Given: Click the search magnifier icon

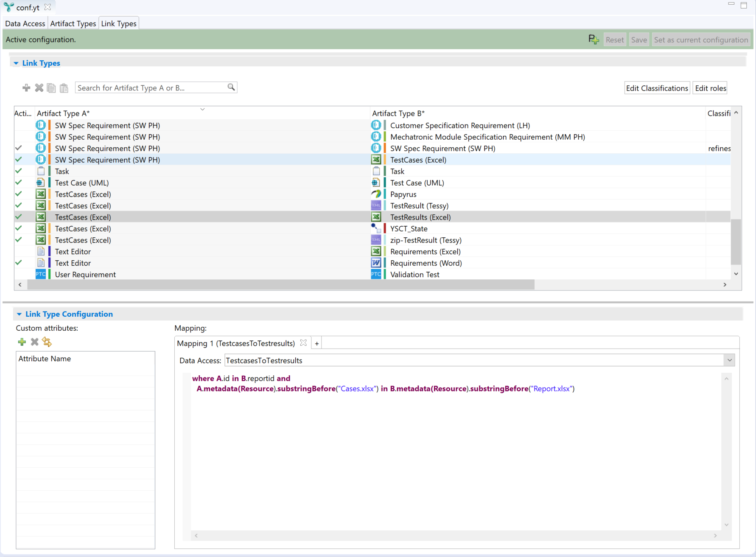Looking at the screenshot, I should (x=231, y=87).
